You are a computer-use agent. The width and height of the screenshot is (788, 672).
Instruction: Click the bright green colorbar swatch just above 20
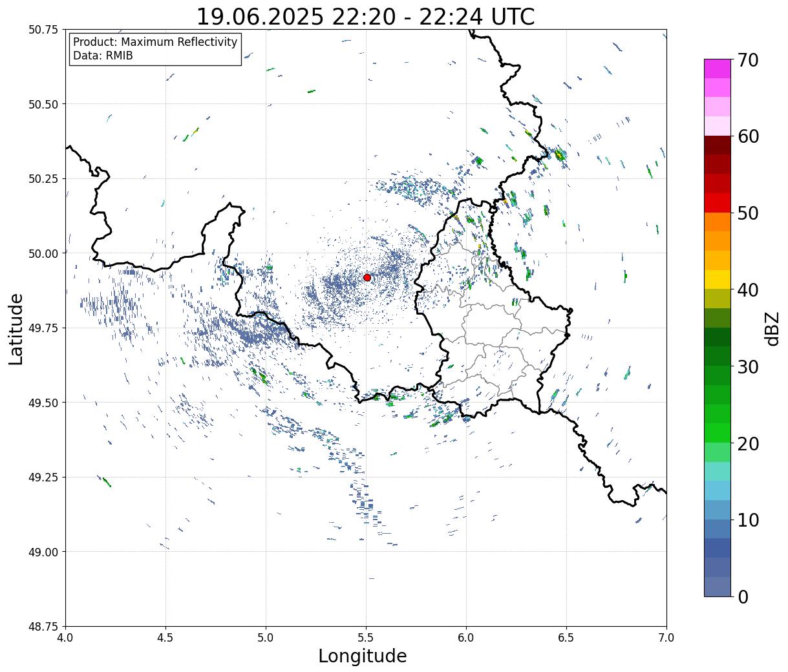(718, 433)
